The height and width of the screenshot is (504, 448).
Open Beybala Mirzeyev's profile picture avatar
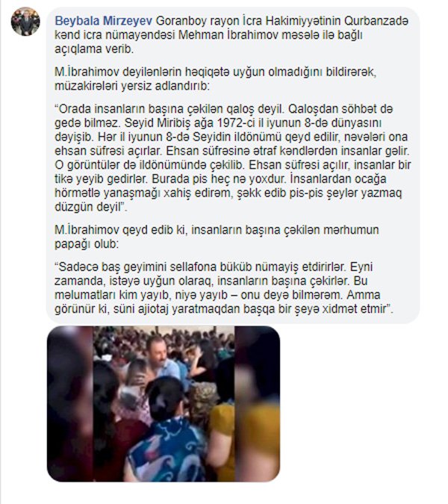point(25,21)
